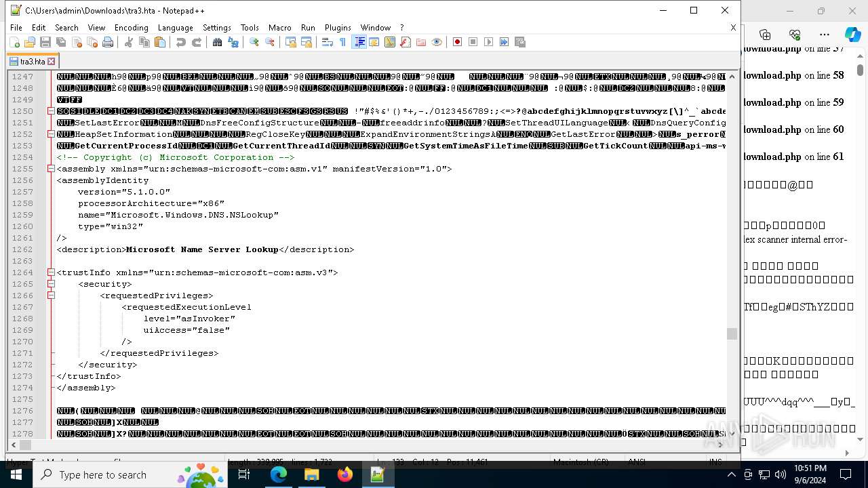Open the Edit menu
The height and width of the screenshot is (488, 868).
coord(39,28)
